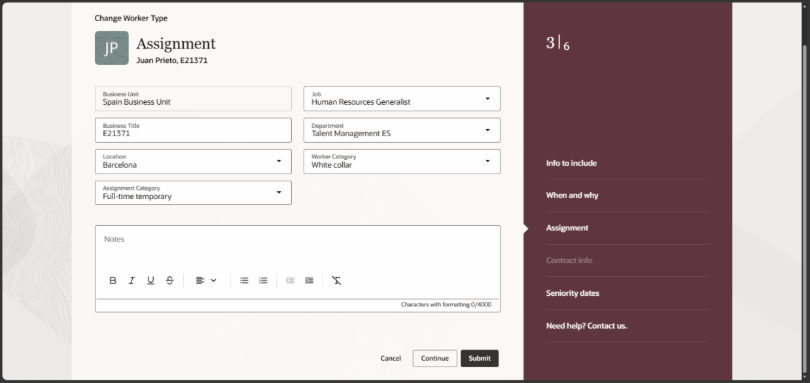Open the text alignment dropdown
The height and width of the screenshot is (383, 810).
[206, 281]
